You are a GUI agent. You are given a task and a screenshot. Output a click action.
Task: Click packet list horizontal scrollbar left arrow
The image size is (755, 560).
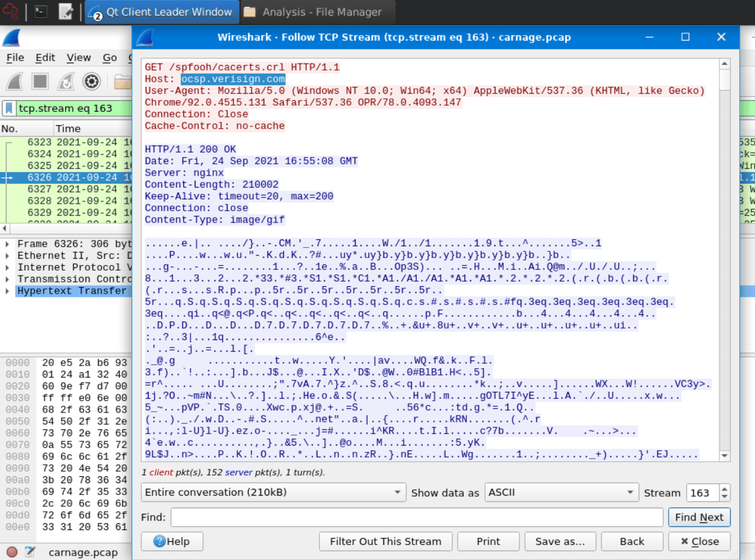tap(4, 229)
